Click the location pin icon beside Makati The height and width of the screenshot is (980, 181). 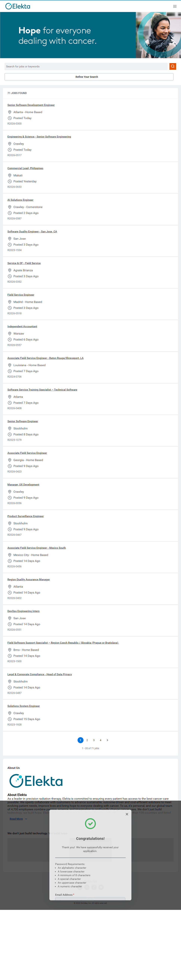[x=10, y=175]
